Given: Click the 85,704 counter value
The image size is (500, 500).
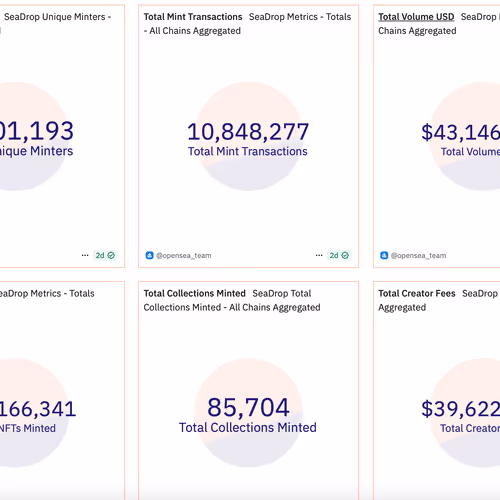Looking at the screenshot, I should (248, 407).
